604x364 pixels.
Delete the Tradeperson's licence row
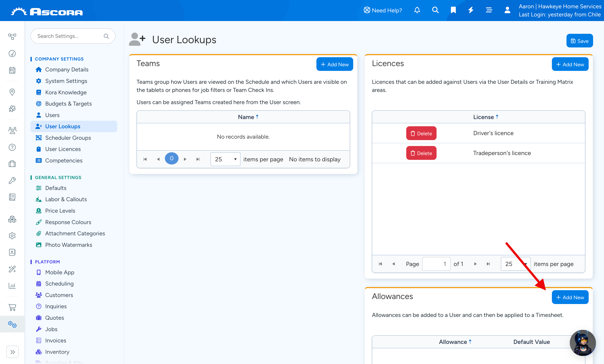(x=421, y=153)
